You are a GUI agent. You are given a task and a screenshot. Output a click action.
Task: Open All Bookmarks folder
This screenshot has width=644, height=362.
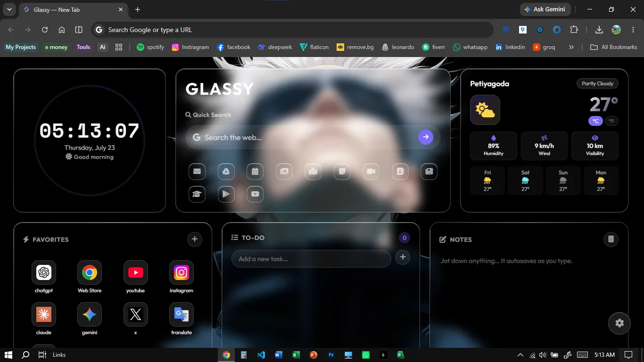(614, 47)
